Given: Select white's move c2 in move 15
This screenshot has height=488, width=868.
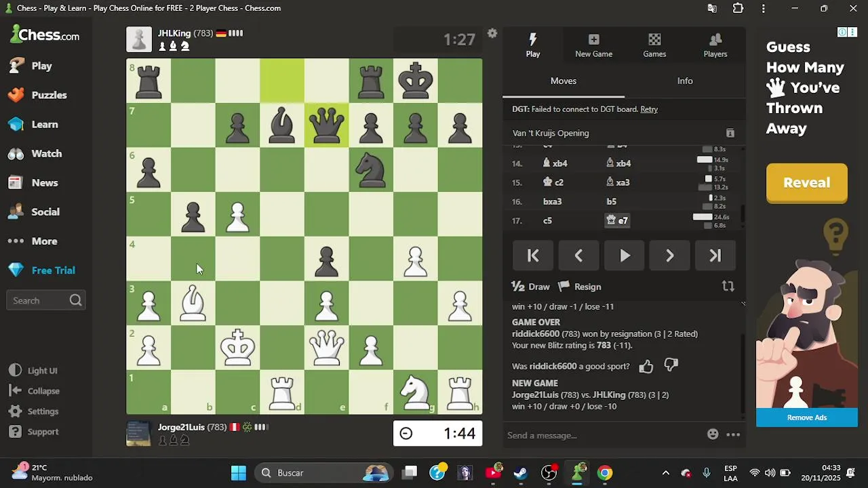Looking at the screenshot, I should point(553,182).
